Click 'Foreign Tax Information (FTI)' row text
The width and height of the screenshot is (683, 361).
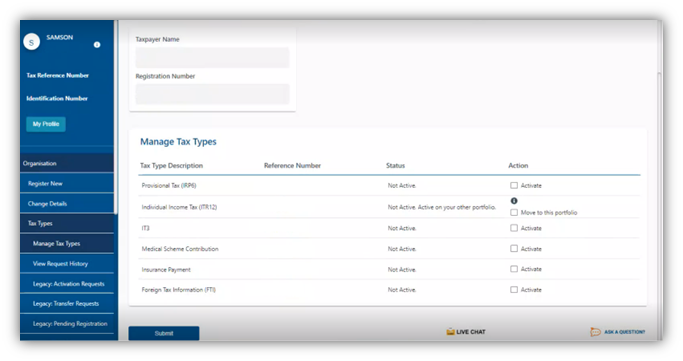179,290
